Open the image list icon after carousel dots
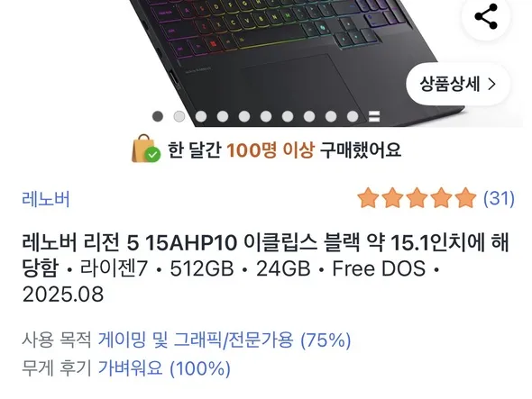 click(374, 116)
